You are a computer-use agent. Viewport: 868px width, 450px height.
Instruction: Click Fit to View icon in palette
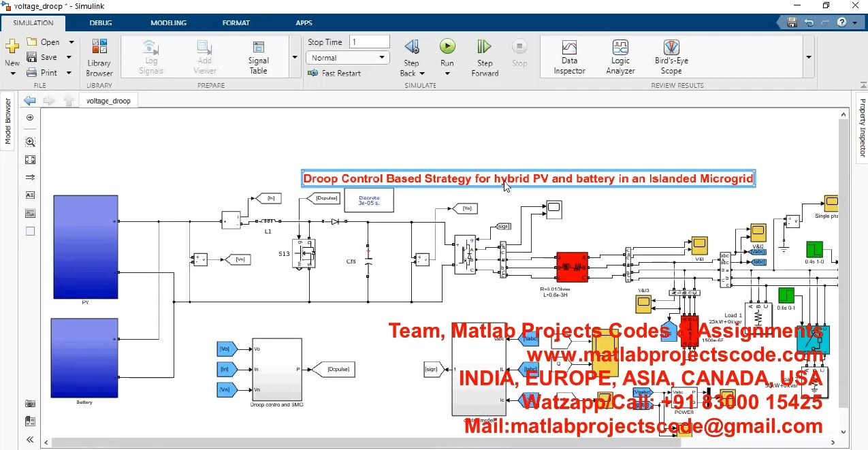[x=30, y=160]
